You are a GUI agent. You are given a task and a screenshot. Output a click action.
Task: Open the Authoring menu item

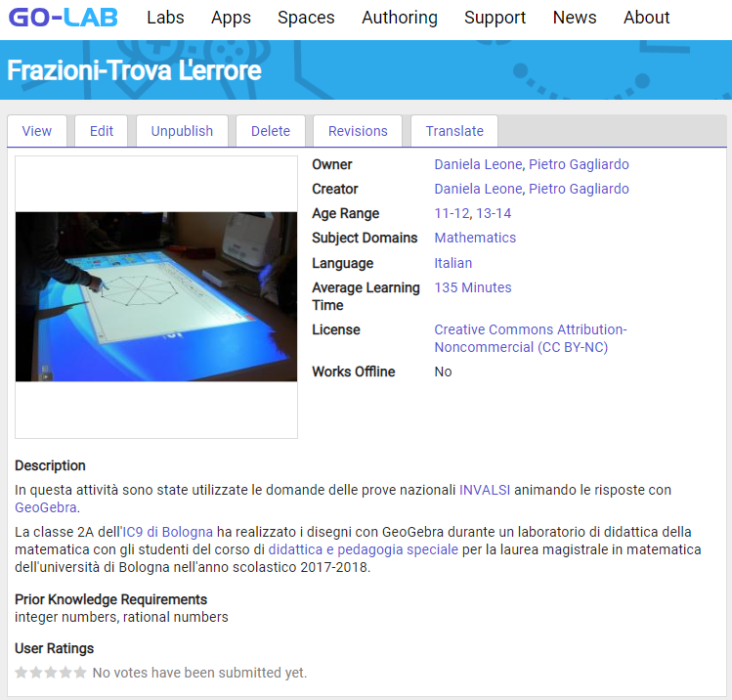[399, 18]
